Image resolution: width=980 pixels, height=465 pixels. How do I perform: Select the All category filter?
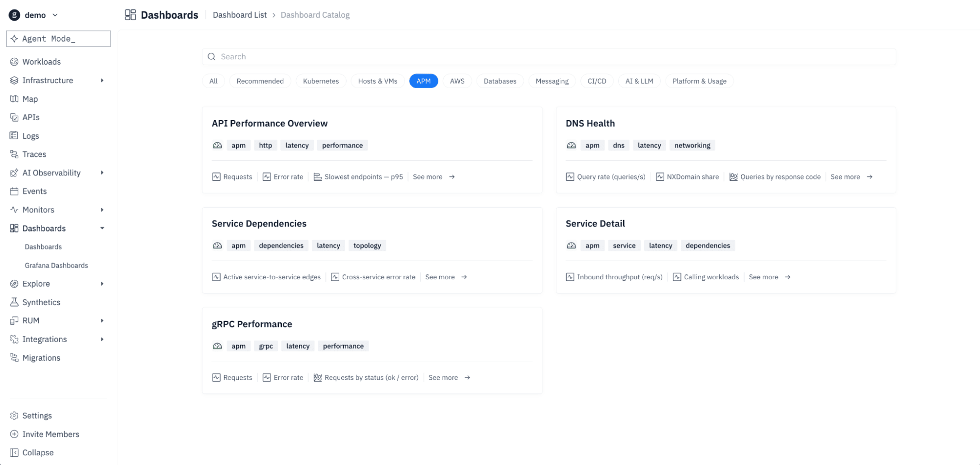[213, 81]
